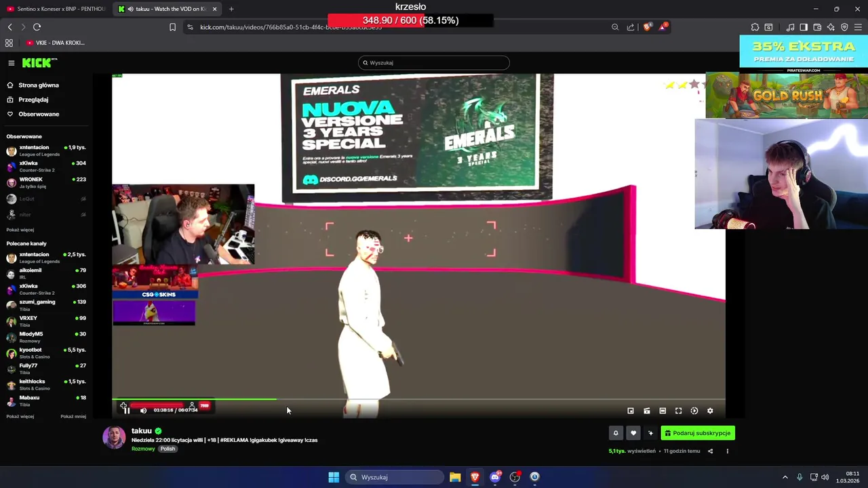
Task: Click the kick.com address bar URL
Action: [x=291, y=27]
